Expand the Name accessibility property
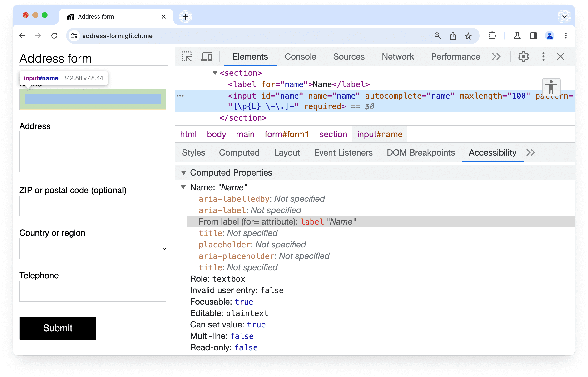The width and height of the screenshot is (588, 377). [185, 187]
